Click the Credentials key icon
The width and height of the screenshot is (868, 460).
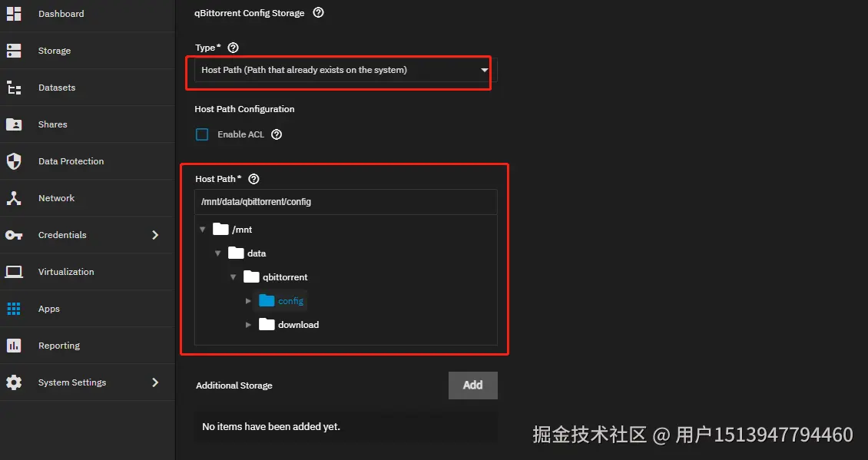(x=14, y=235)
